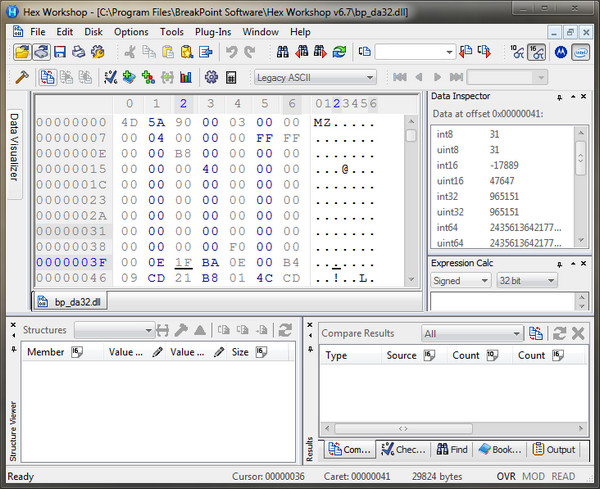Switch to the Find results tab

(x=452, y=450)
